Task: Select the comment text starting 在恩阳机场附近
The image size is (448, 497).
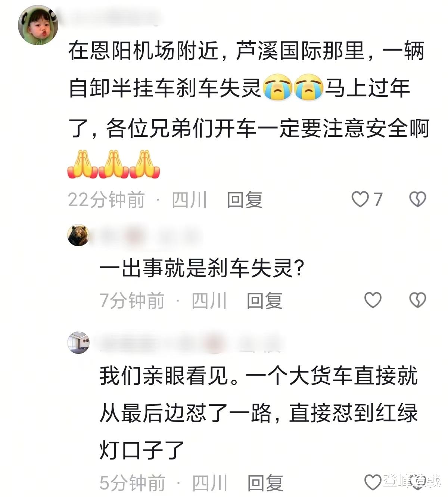Action: coord(248,89)
